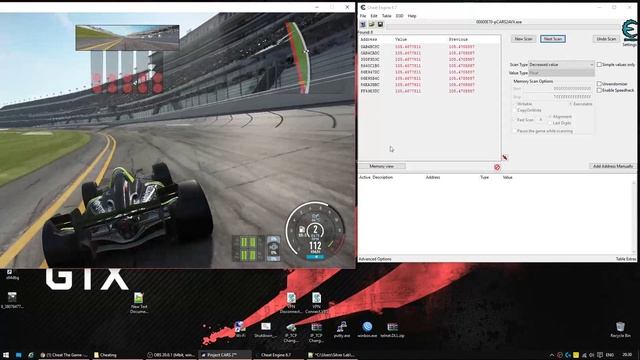Image resolution: width=640 pixels, height=360 pixels.
Task: Click the Fast Scan alignment value field
Action: click(540, 120)
